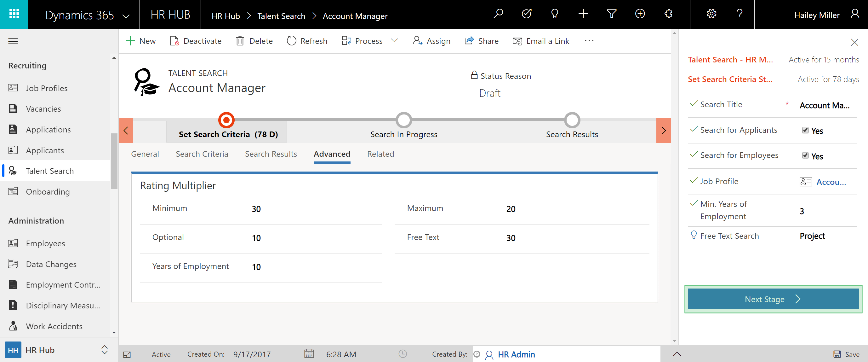
Task: Select Search Results stage circle
Action: pyautogui.click(x=572, y=120)
